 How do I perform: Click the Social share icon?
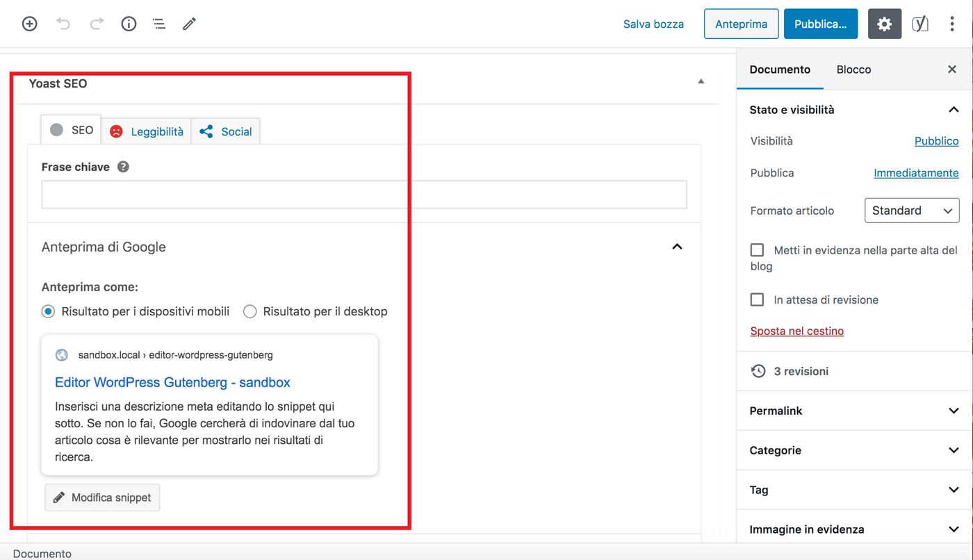click(x=206, y=131)
